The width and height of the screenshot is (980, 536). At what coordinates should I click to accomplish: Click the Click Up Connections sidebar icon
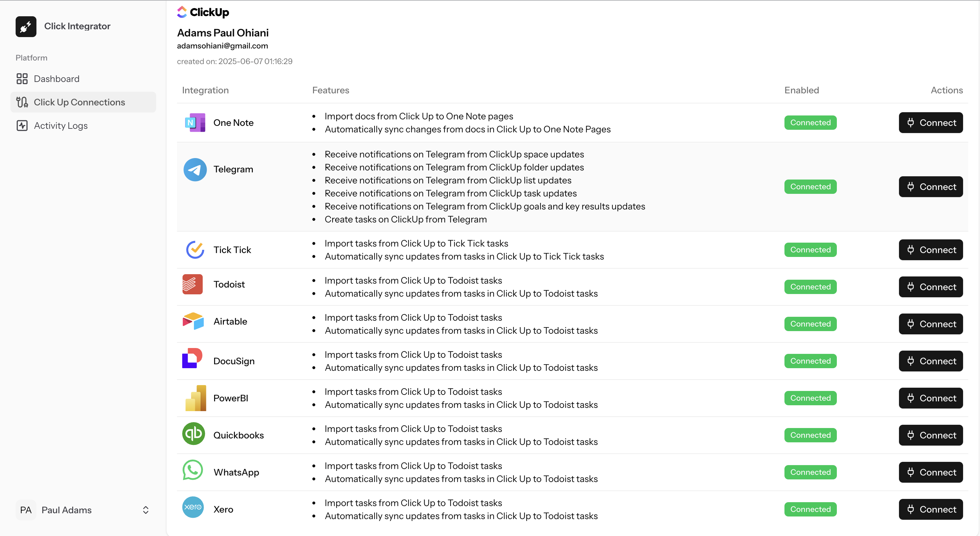click(22, 102)
